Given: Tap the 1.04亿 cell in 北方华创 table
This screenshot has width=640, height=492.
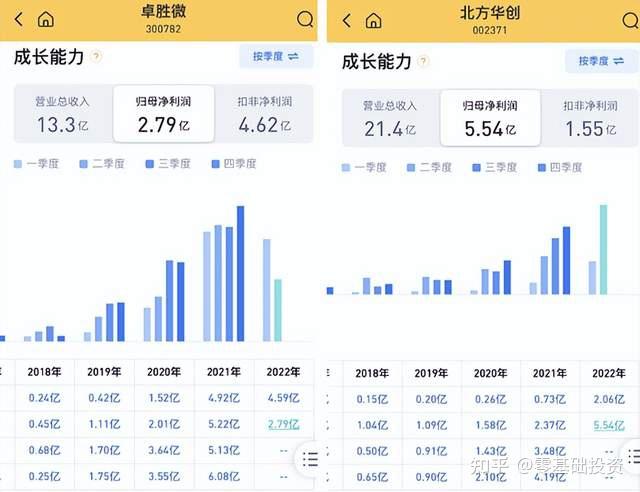Looking at the screenshot, I should coord(372,425).
